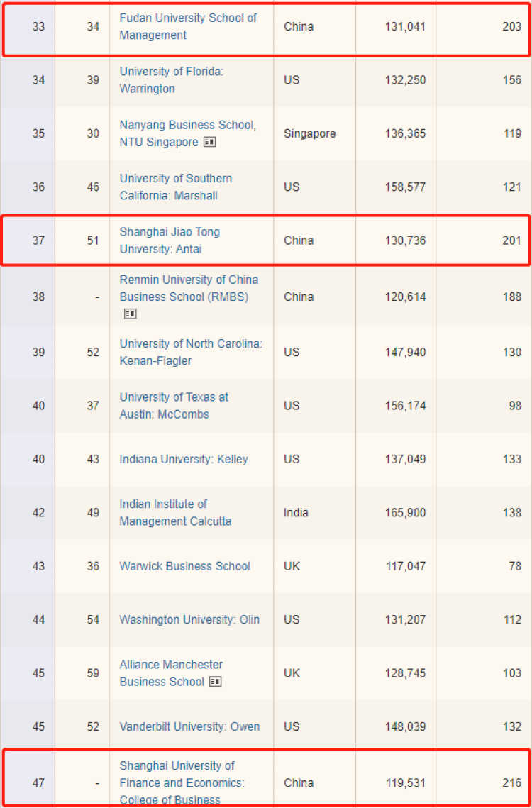The height and width of the screenshot is (808, 532).
Task: Open Renmin University of China Business School link
Action: [x=189, y=289]
